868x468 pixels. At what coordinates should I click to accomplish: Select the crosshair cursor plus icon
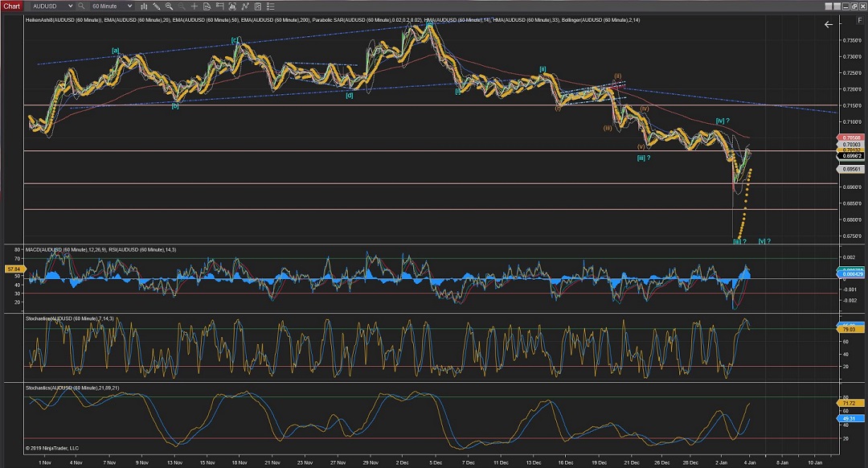coord(194,6)
